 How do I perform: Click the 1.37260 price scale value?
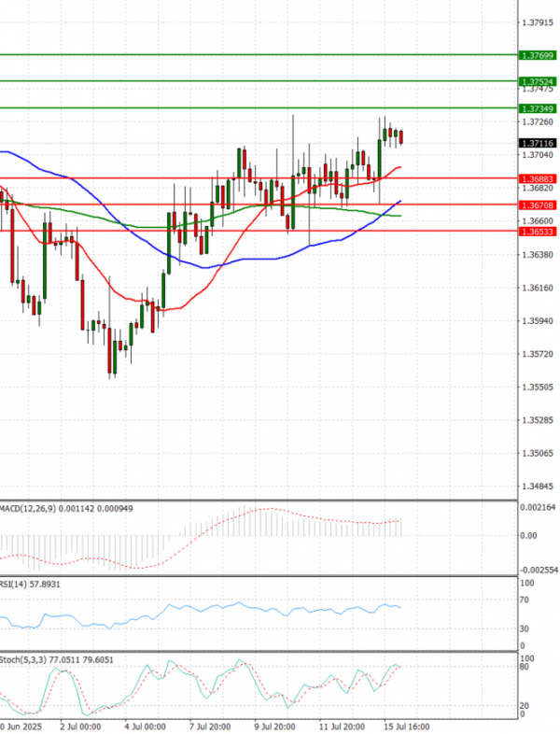tap(538, 122)
